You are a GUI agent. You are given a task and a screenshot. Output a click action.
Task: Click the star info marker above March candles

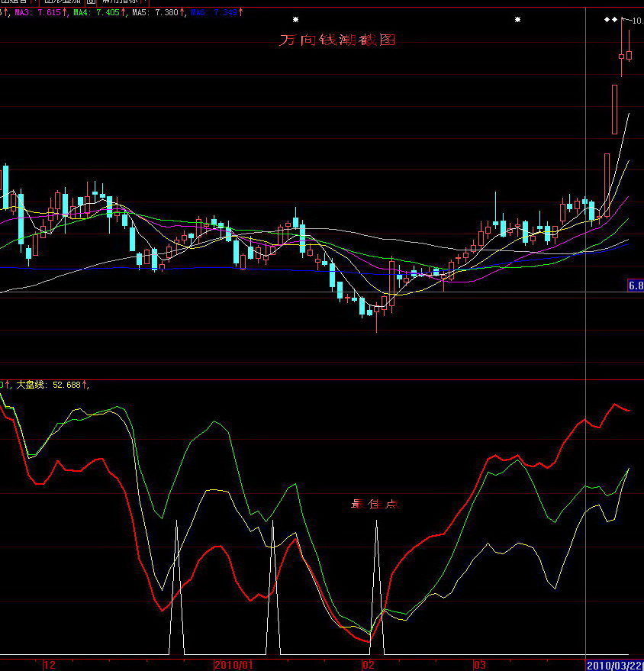pyautogui.click(x=517, y=20)
